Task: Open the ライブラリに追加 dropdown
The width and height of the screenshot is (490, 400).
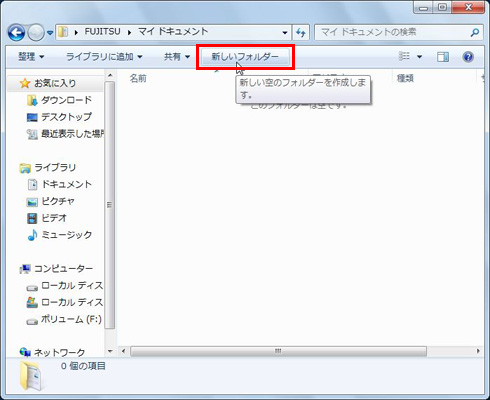Action: tap(104, 57)
